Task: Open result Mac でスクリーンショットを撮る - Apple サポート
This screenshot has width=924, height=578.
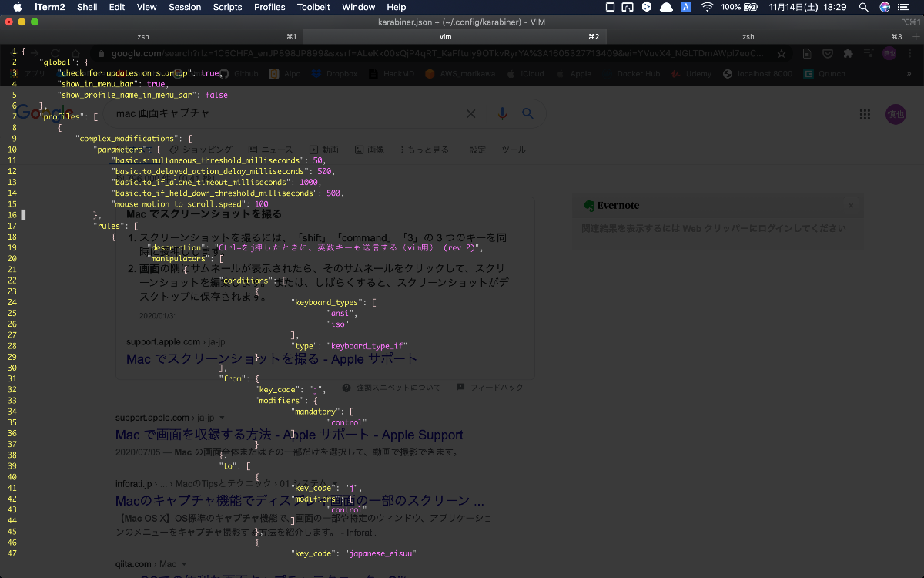Action: [x=272, y=359]
